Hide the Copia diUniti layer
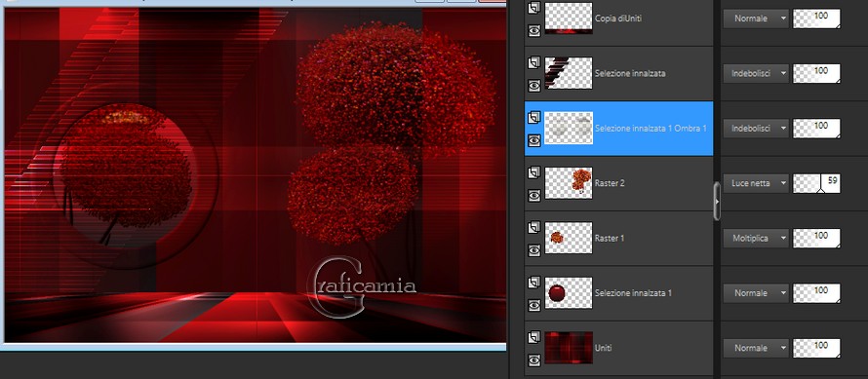Screen dimensions: 868x379 [x=533, y=31]
